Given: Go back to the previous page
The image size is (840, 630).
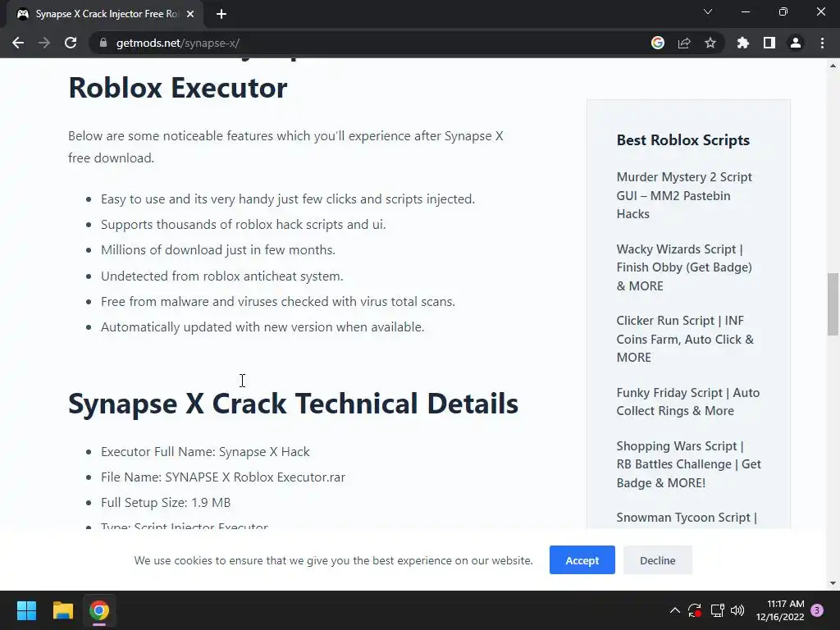Looking at the screenshot, I should pos(18,43).
